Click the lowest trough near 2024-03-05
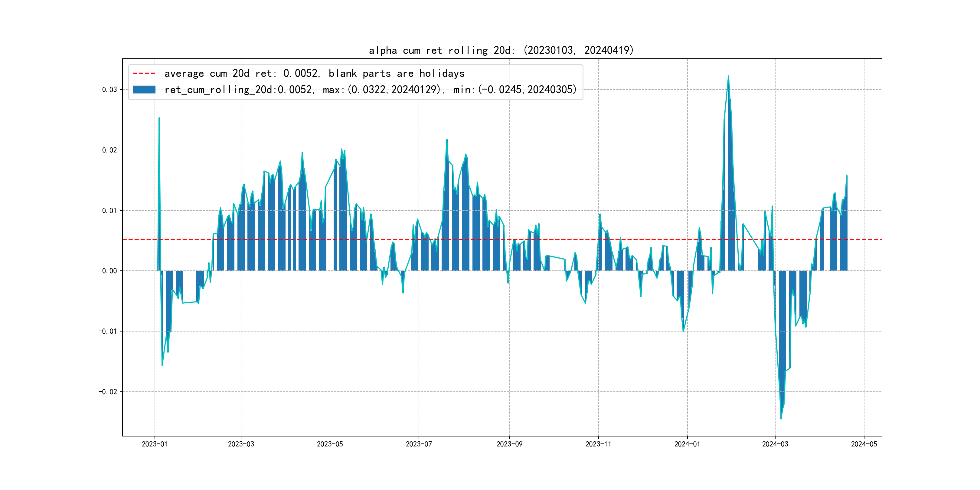980x490 pixels. pyautogui.click(x=781, y=418)
